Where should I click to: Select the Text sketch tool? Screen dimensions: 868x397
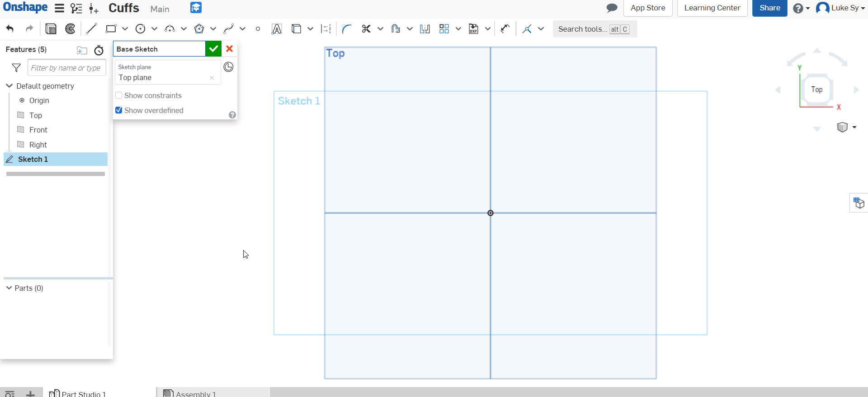(x=277, y=29)
